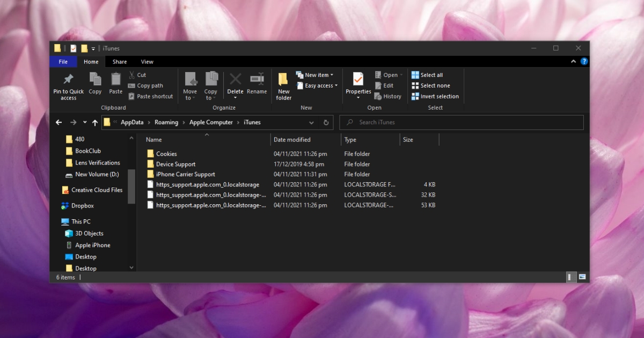The width and height of the screenshot is (644, 338).
Task: Click Copy path in the ribbon
Action: click(145, 86)
